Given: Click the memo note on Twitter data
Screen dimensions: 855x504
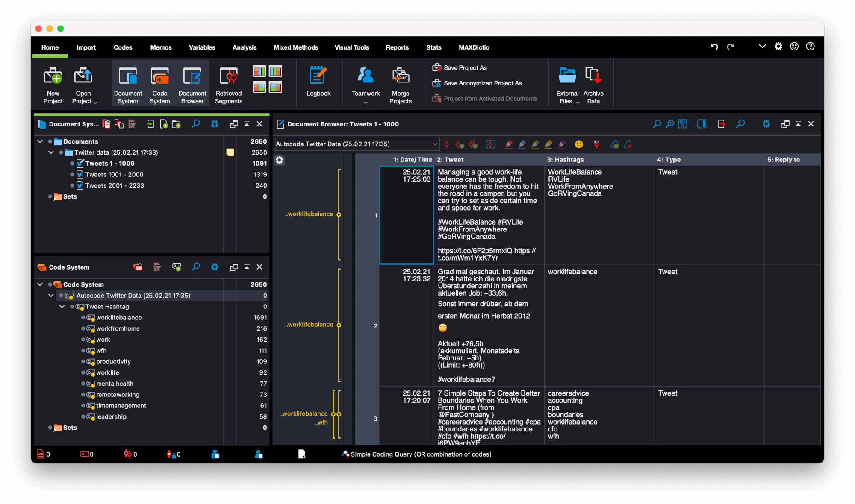Looking at the screenshot, I should (x=230, y=152).
